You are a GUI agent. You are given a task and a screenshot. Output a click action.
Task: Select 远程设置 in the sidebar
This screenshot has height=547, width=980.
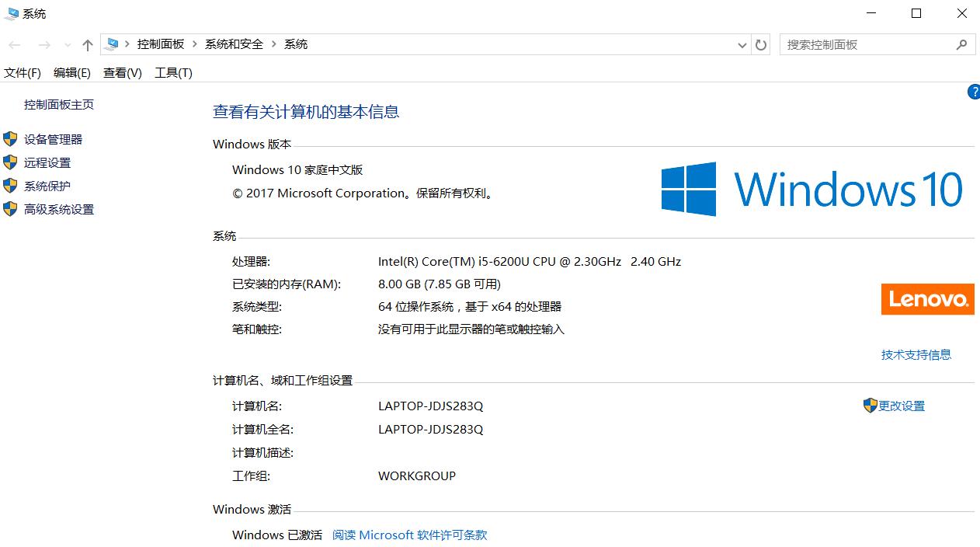click(x=47, y=162)
